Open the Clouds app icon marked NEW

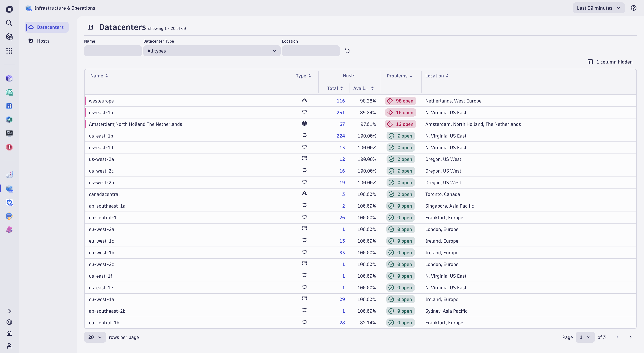click(9, 189)
